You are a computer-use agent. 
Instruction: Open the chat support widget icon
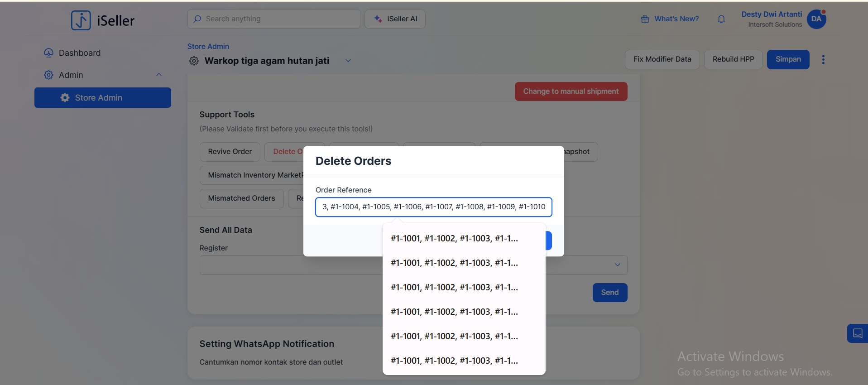click(x=857, y=333)
